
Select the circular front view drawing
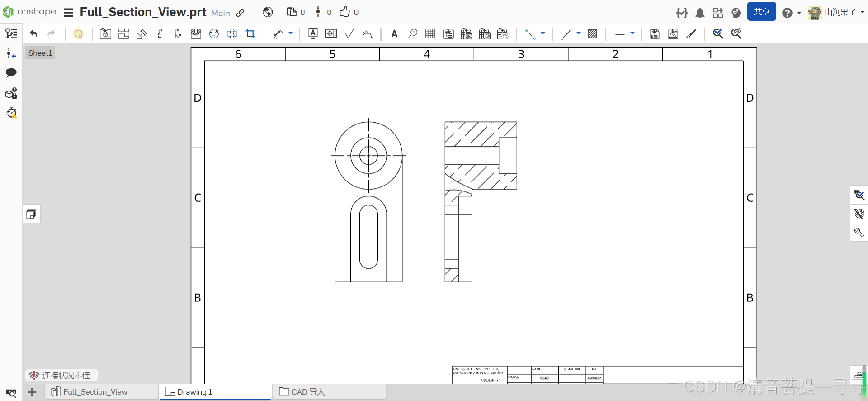pyautogui.click(x=368, y=156)
